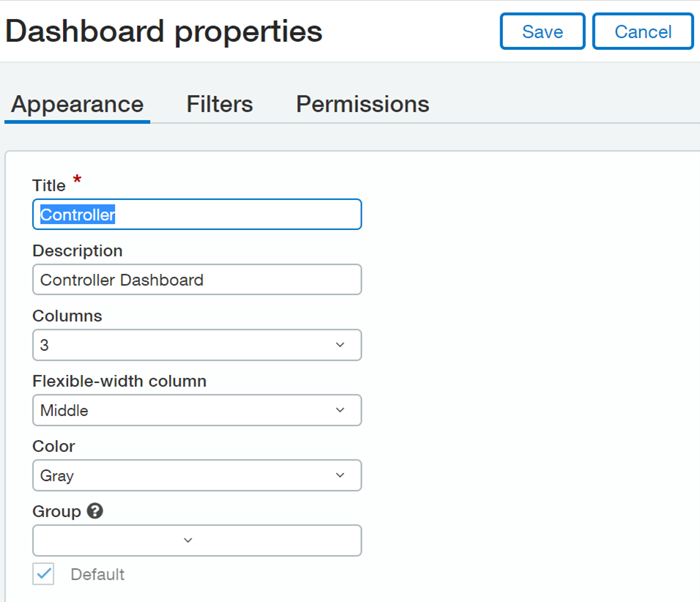Open the empty Group combo box
Viewport: 700px width, 602px height.
click(197, 540)
